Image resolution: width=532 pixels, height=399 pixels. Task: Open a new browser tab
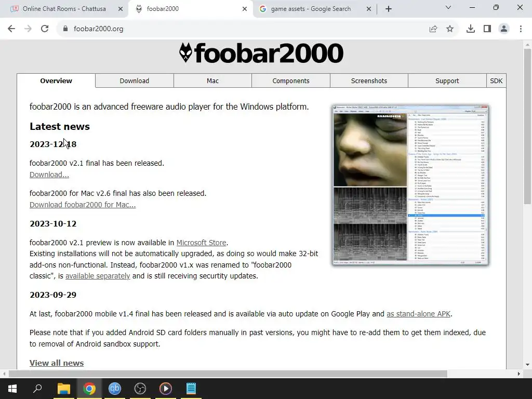coord(389,9)
